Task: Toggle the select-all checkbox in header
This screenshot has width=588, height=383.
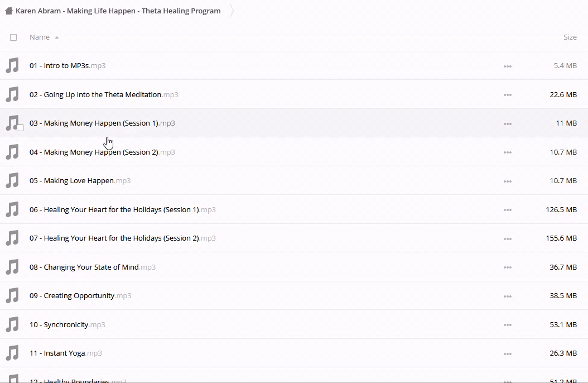Action: pyautogui.click(x=13, y=37)
